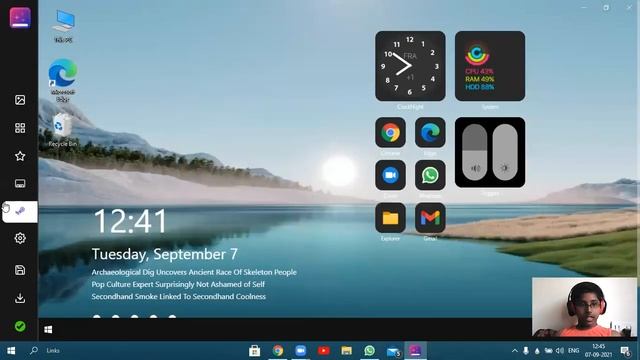Open the taskbar layout sidebar icon
Viewport: 640px width, 360px height.
pos(20,183)
